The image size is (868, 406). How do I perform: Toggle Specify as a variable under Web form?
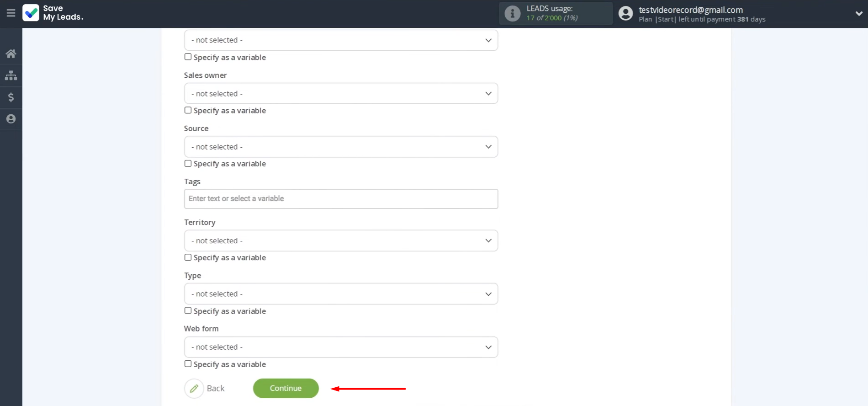[x=188, y=364]
